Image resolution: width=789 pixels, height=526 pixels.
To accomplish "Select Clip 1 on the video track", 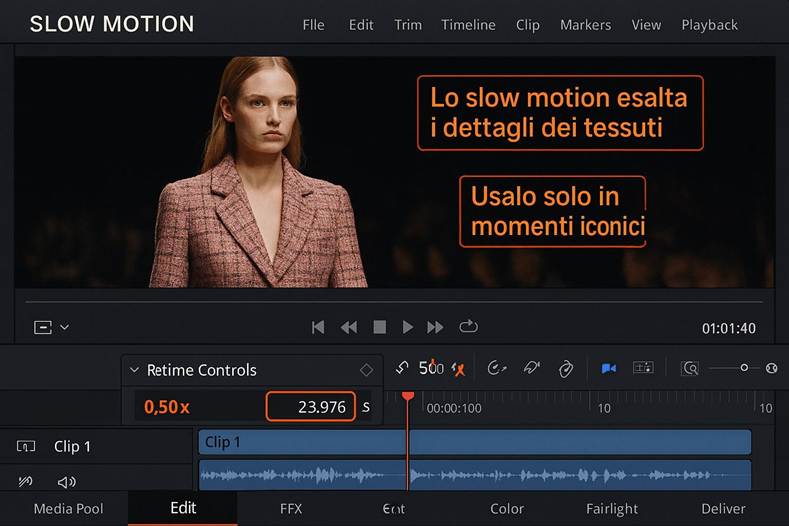I will pos(475,442).
